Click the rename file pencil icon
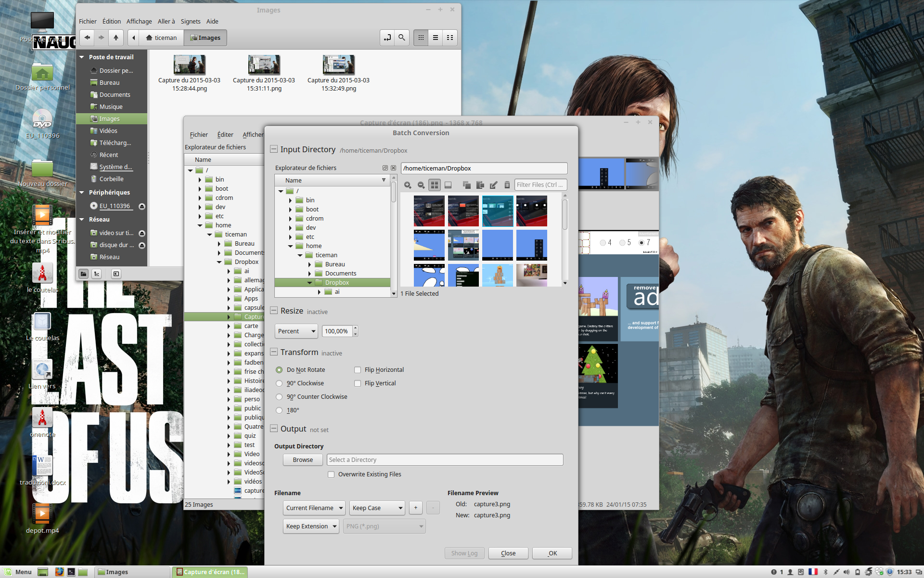 pyautogui.click(x=493, y=185)
